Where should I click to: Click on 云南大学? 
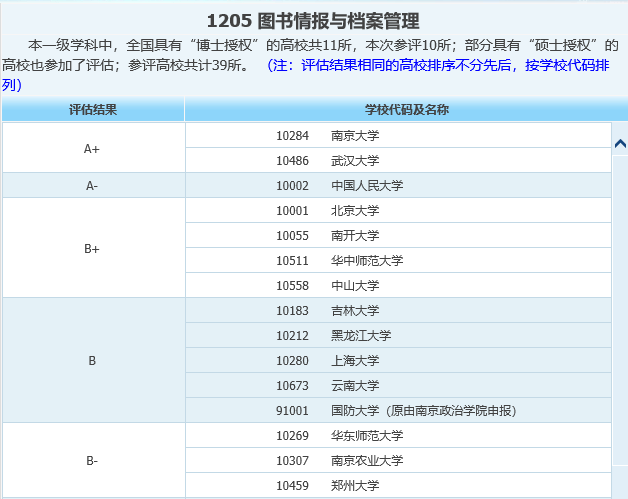[355, 385]
